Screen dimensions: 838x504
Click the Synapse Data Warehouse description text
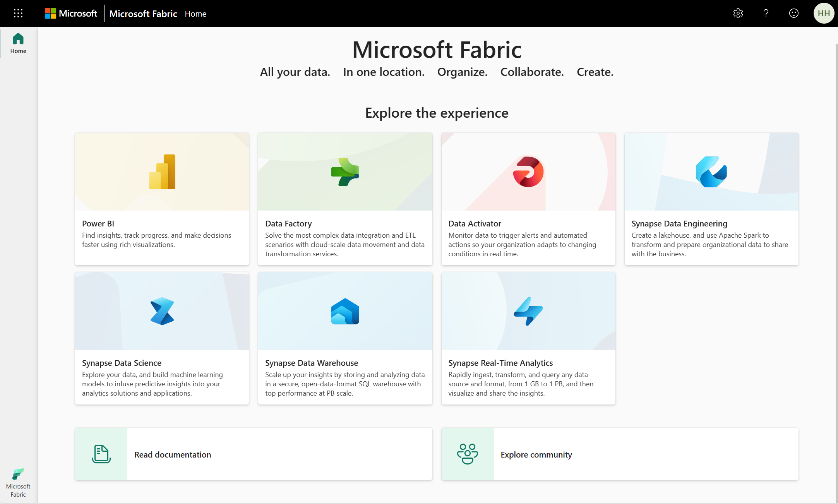(x=345, y=384)
